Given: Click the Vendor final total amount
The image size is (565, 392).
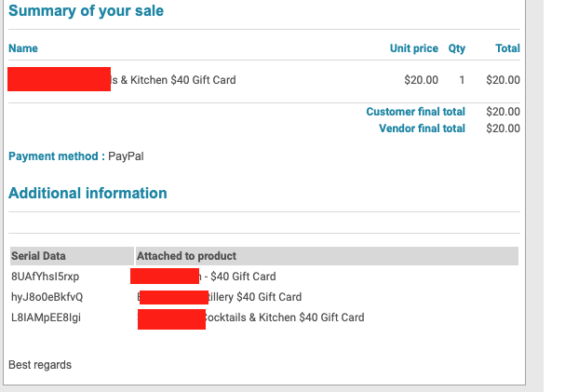Looking at the screenshot, I should 503,128.
